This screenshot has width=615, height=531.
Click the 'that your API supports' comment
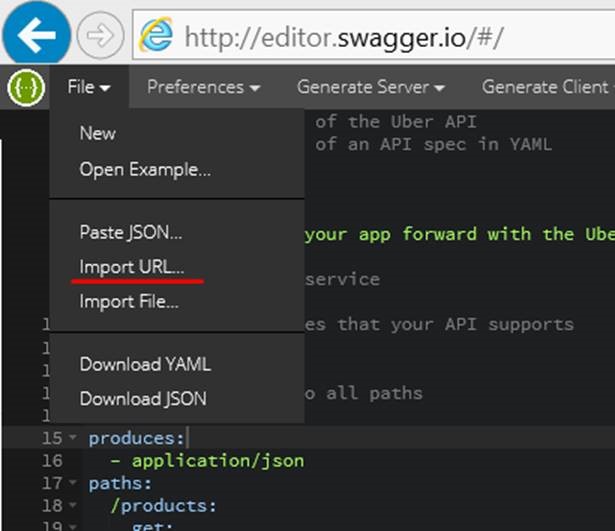click(456, 325)
